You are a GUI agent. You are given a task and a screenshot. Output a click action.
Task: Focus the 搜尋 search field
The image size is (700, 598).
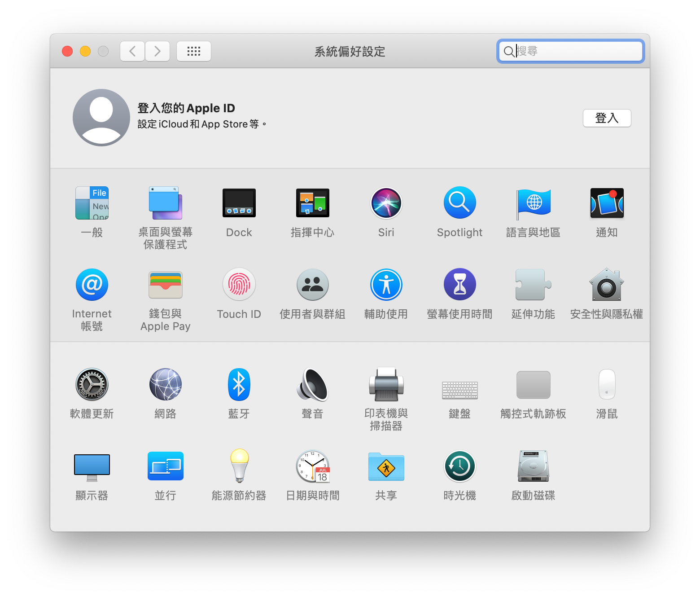click(571, 51)
